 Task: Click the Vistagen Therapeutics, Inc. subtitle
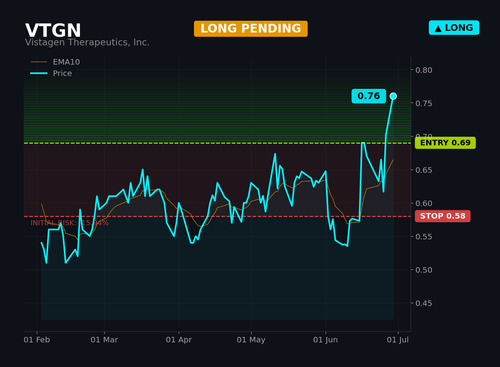point(87,42)
